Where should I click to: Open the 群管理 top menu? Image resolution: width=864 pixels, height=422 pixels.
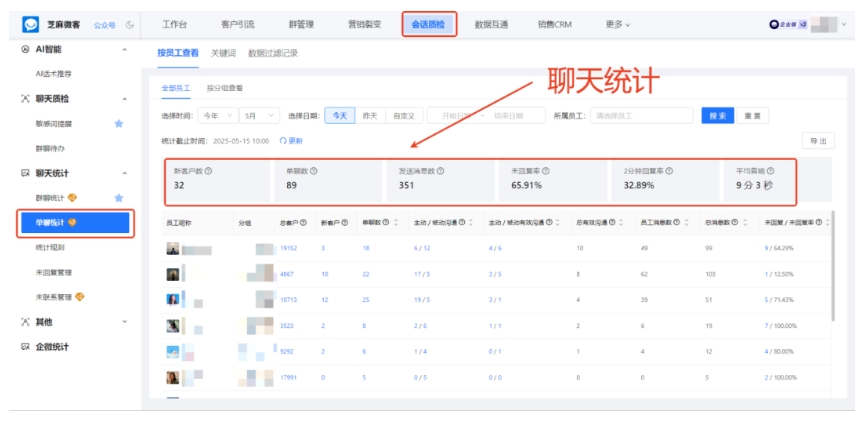(x=301, y=25)
